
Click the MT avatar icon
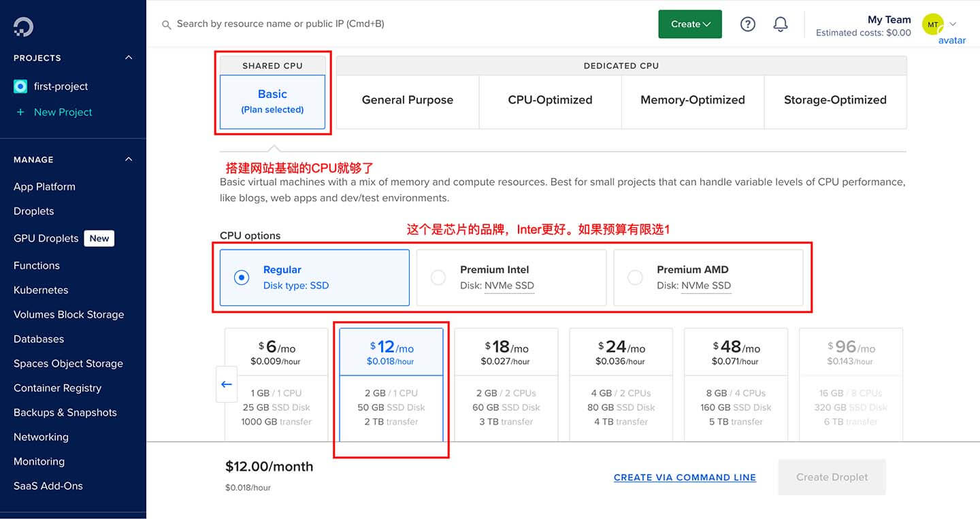pyautogui.click(x=932, y=24)
